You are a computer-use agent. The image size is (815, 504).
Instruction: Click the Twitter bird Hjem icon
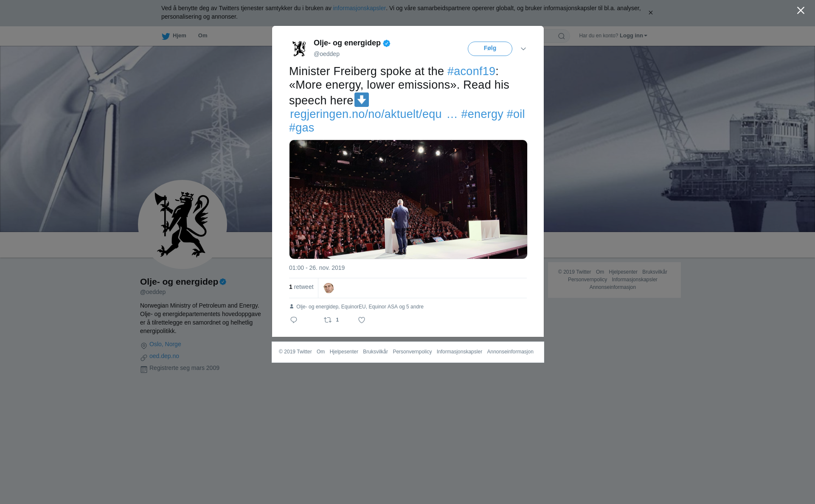(x=166, y=36)
